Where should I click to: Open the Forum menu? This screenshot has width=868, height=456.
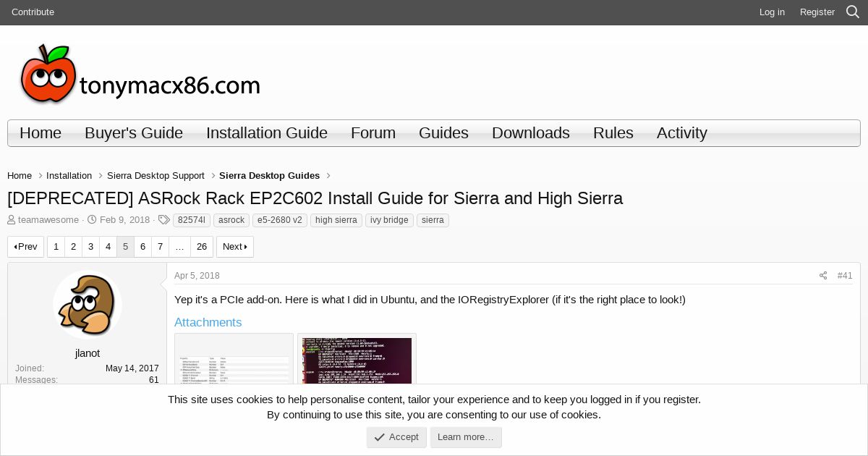pos(373,133)
